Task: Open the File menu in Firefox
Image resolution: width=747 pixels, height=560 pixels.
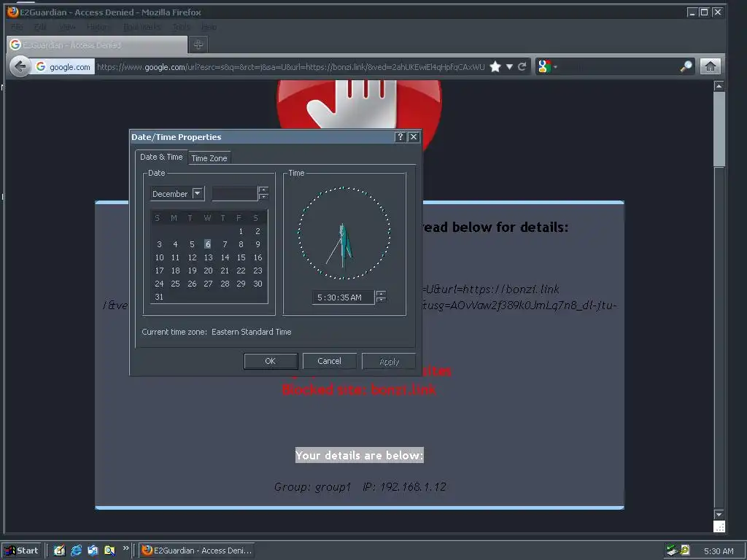Action: (x=17, y=27)
